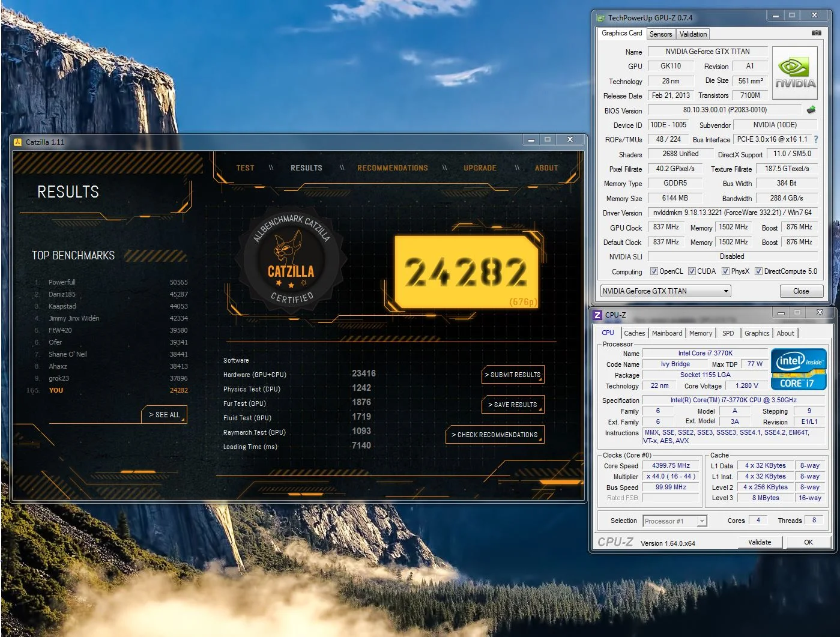Switch to the Validation tab in GPU-Z
Image resolution: width=840 pixels, height=637 pixels.
pyautogui.click(x=693, y=34)
